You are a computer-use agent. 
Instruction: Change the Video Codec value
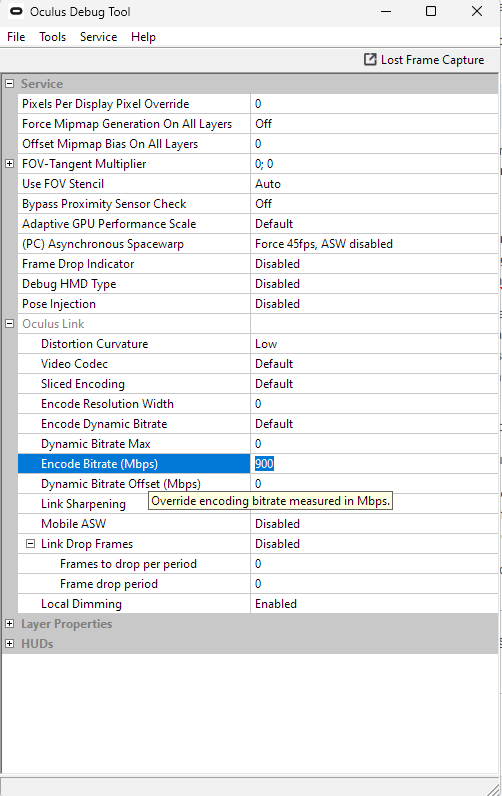coord(374,364)
